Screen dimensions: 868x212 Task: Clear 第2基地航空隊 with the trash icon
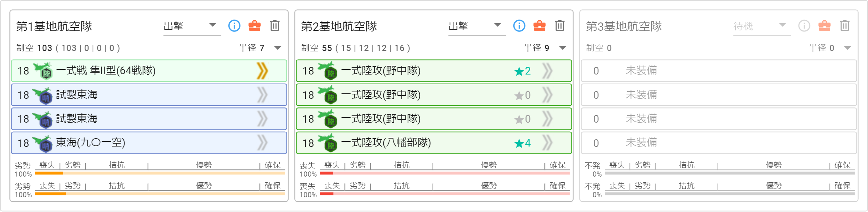point(560,26)
